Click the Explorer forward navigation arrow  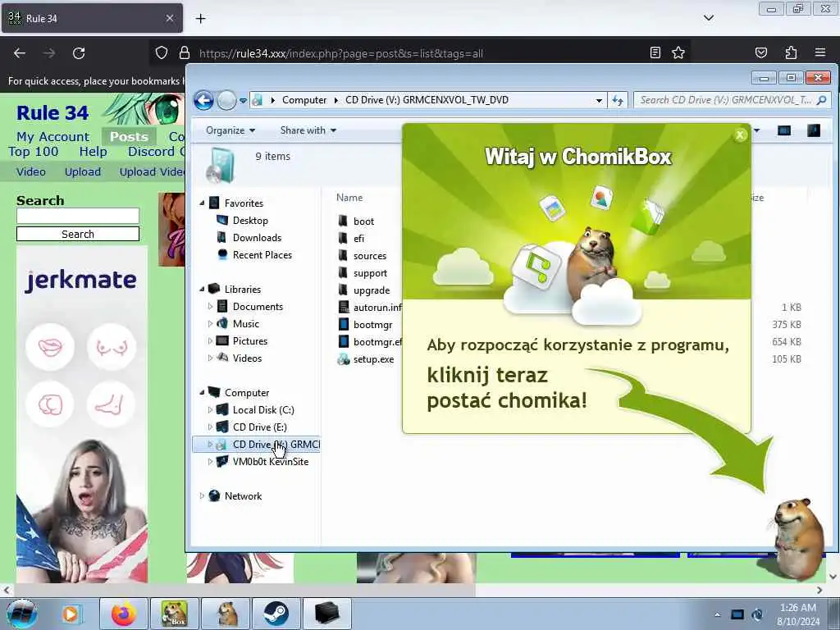[x=226, y=100]
